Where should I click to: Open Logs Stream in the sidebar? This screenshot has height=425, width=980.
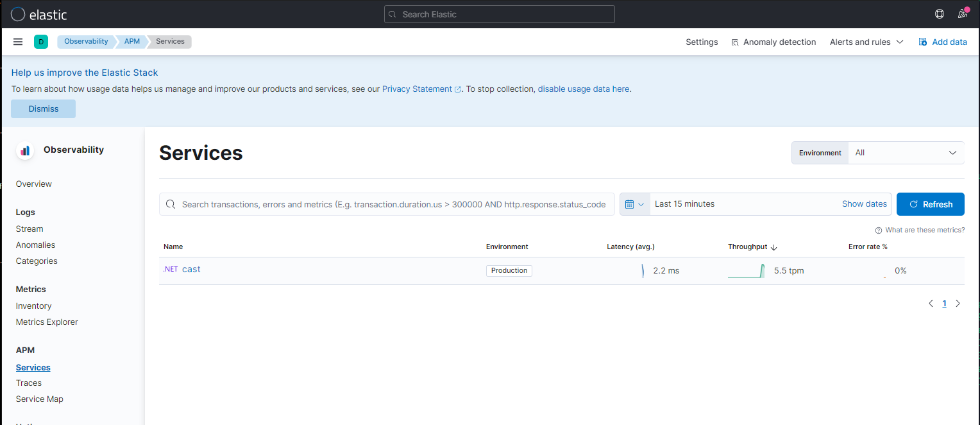click(x=30, y=229)
